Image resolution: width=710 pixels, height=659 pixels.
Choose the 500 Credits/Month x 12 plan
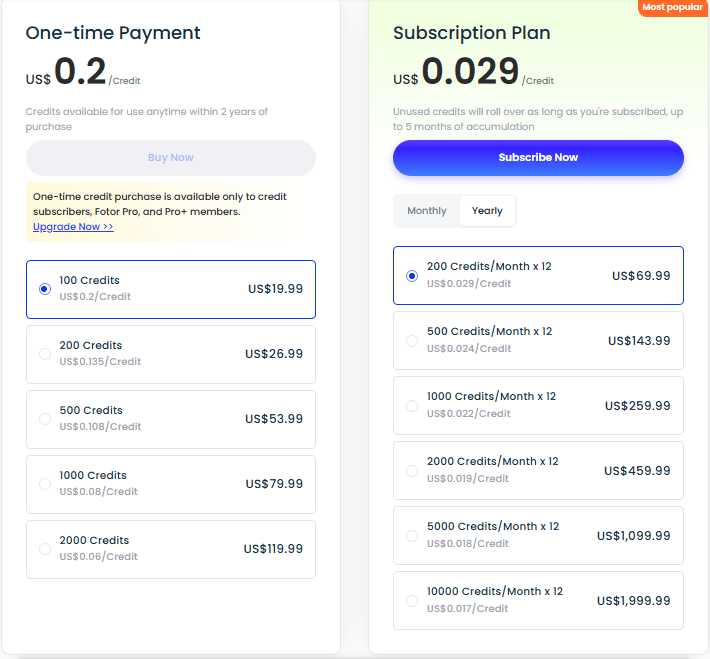412,340
